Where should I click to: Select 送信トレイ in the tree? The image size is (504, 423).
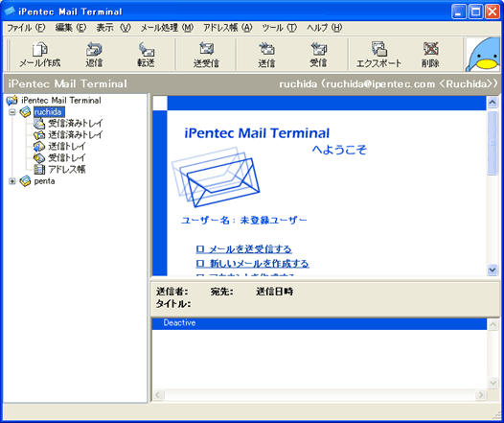coord(67,147)
